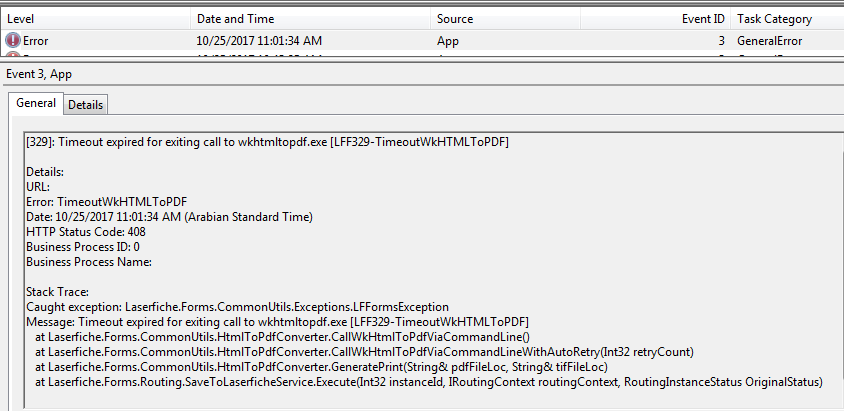Click the first line of error message text
Image resolution: width=844 pixels, height=411 pixels.
coord(268,142)
